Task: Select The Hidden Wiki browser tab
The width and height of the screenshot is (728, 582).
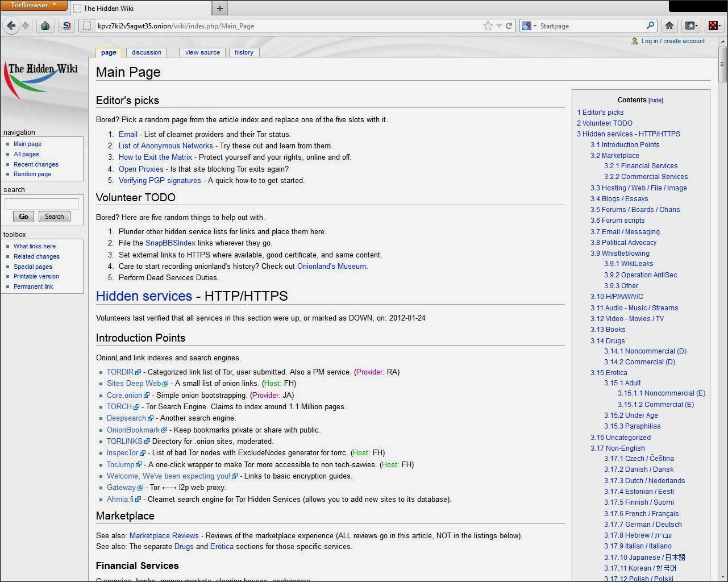Action: 140,9
